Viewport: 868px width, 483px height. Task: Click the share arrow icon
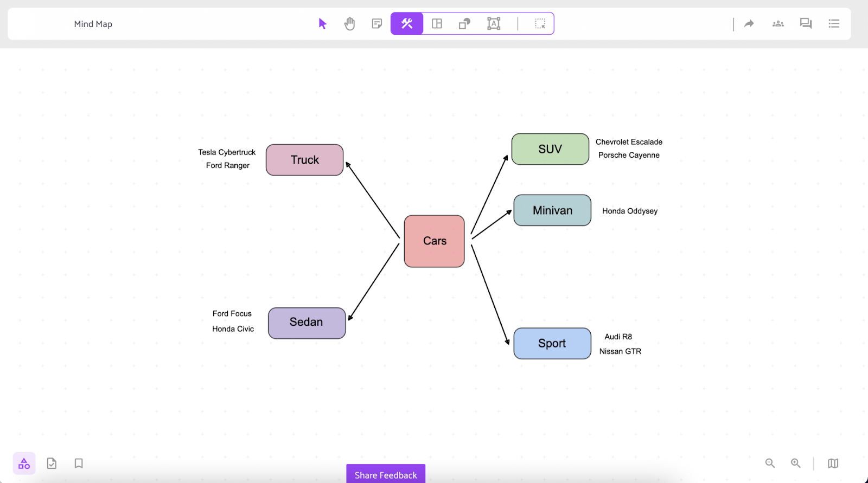(x=749, y=24)
